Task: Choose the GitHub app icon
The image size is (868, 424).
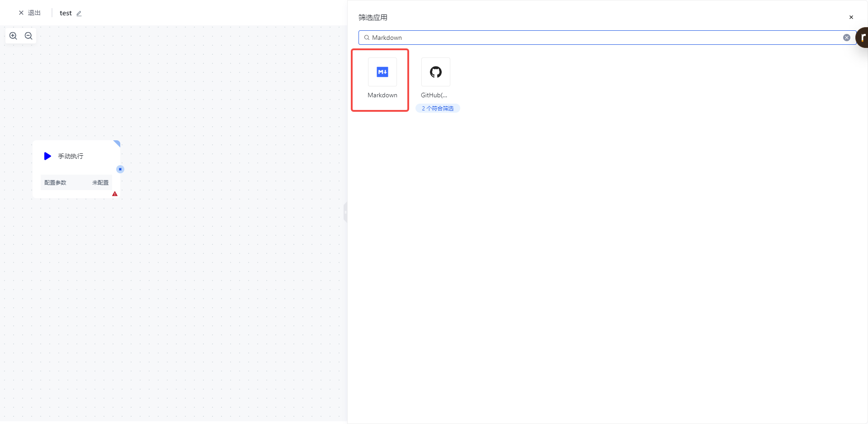Action: [435, 72]
